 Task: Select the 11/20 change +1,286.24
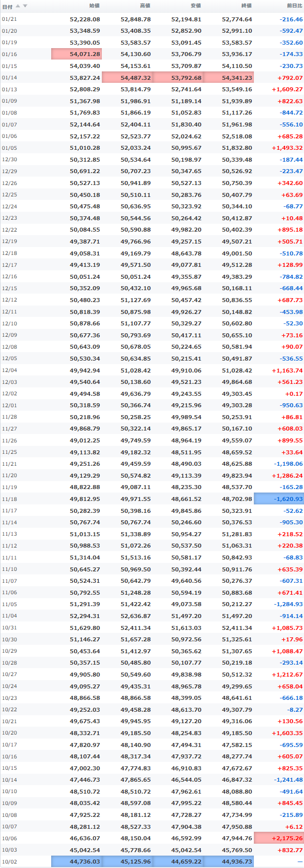(x=287, y=476)
